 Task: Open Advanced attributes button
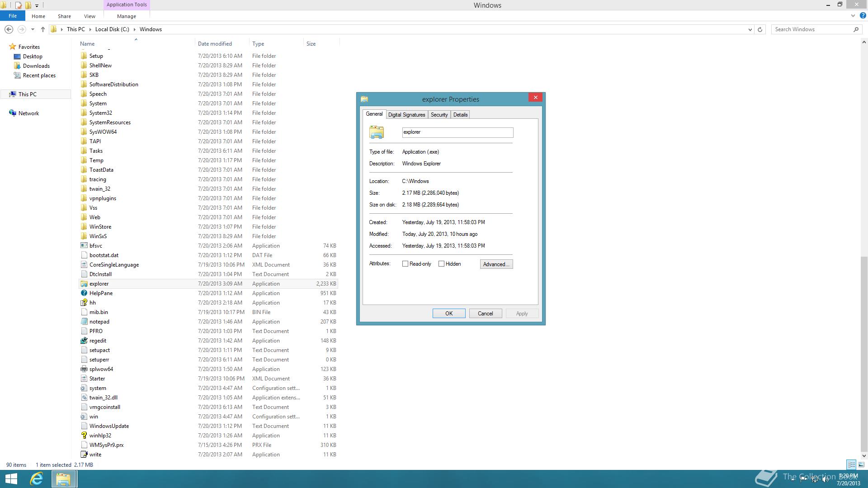coord(496,264)
